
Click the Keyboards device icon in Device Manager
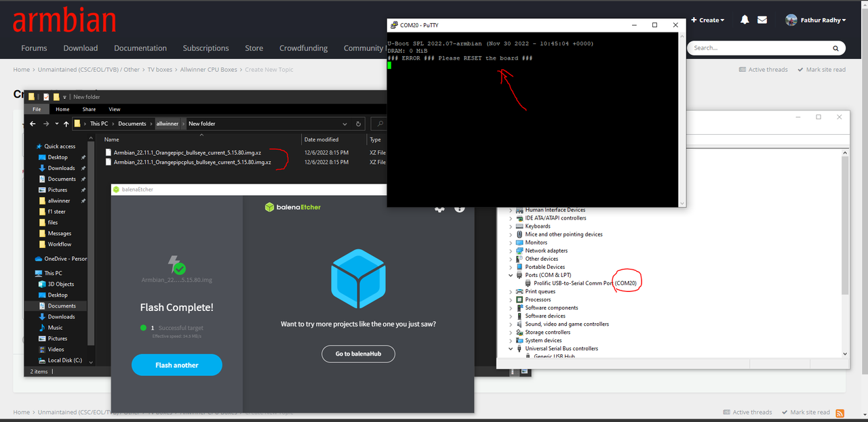point(519,226)
